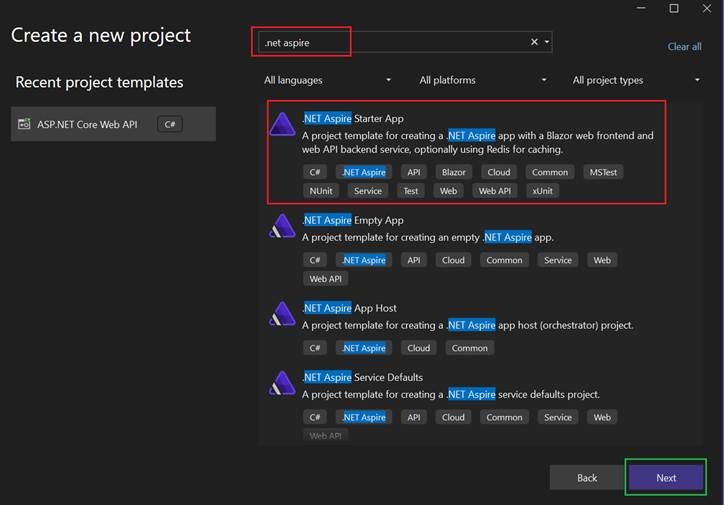This screenshot has width=724, height=505.
Task: Click the NUnit tag of Starter App
Action: [x=321, y=191]
